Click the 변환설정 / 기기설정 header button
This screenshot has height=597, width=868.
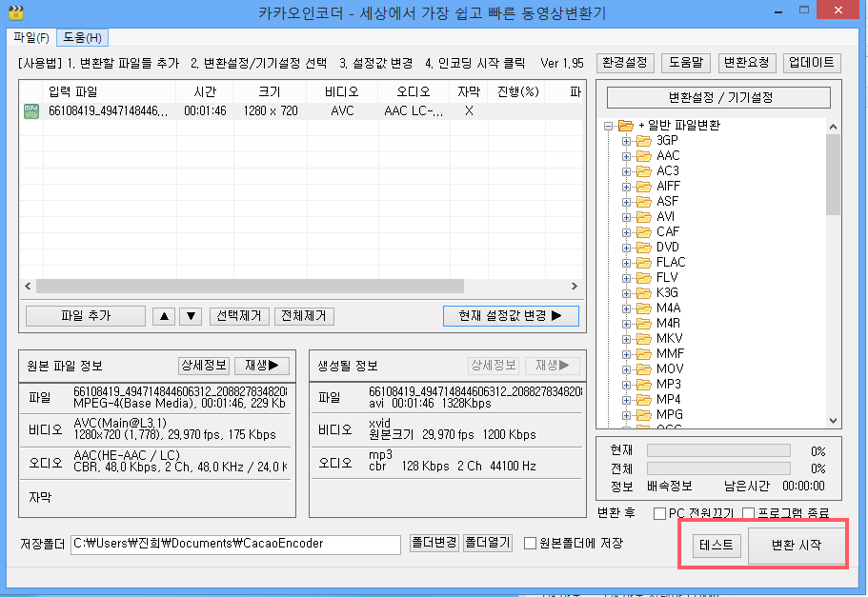[719, 98]
